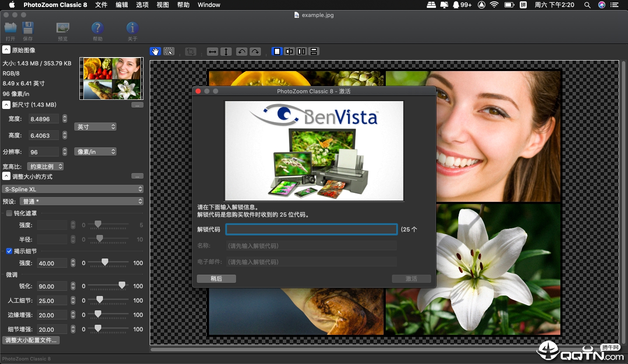This screenshot has height=364, width=628.
Task: Open the 预设 普通 preset dropdown
Action: (x=82, y=201)
